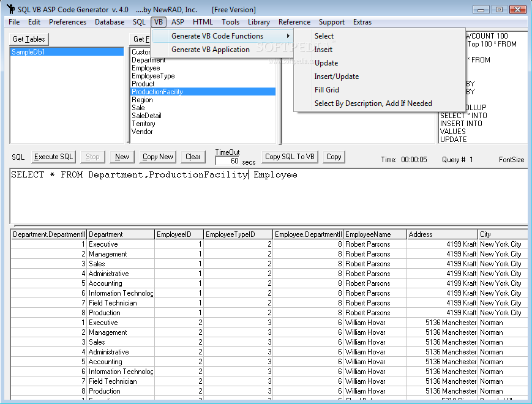Click the City column header
Image resolution: width=532 pixels, height=404 pixels.
[x=503, y=234]
